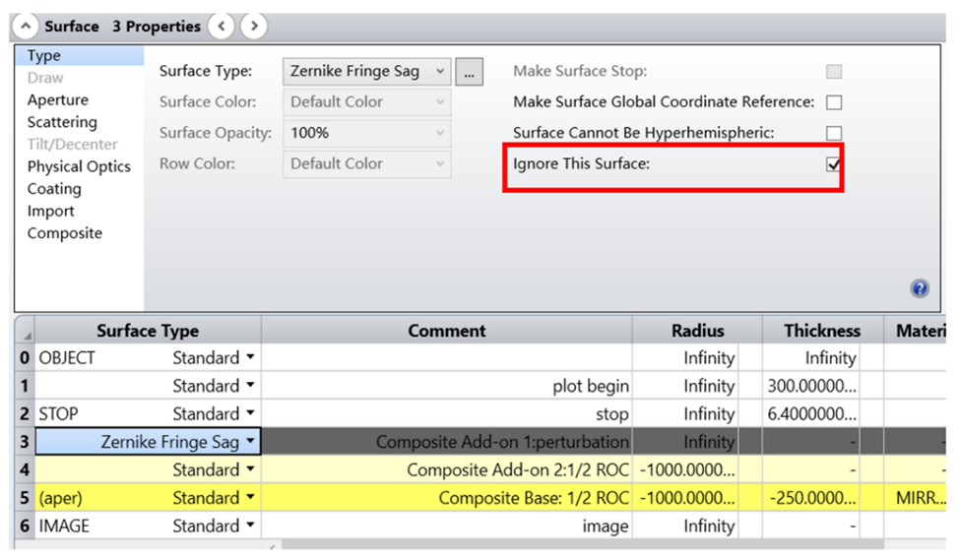Select row number 3 header
The width and height of the screenshot is (960, 560).
pos(25,441)
